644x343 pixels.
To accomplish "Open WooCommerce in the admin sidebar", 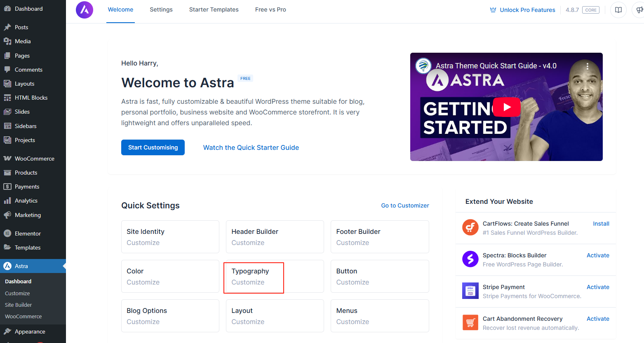I will pos(34,159).
